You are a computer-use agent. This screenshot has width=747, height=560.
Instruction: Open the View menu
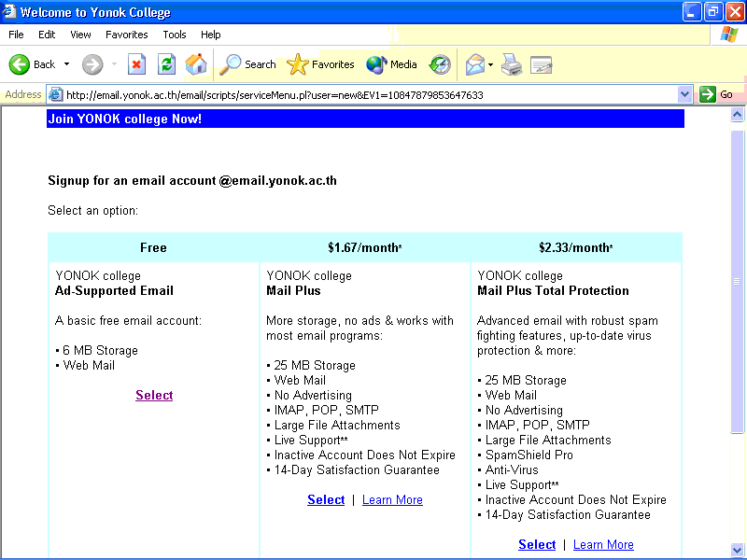(x=80, y=35)
